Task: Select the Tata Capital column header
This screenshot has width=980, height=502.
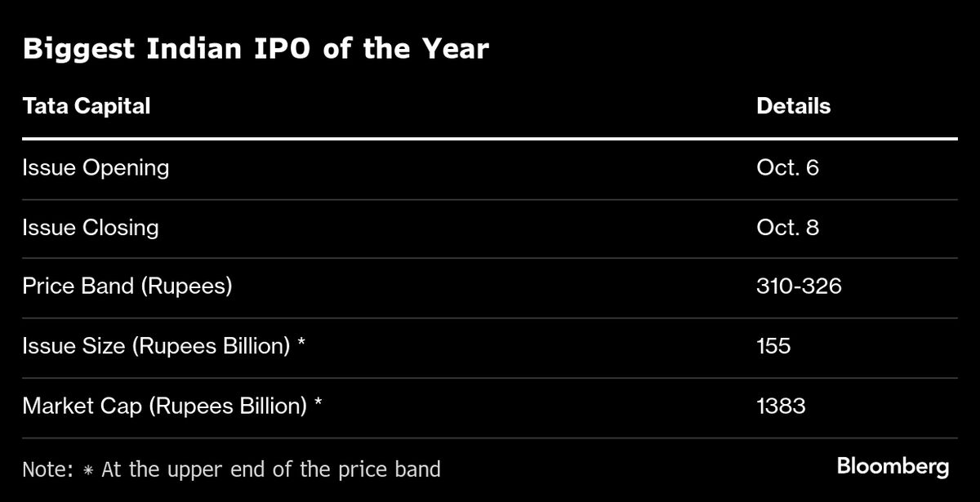Action: 87,106
